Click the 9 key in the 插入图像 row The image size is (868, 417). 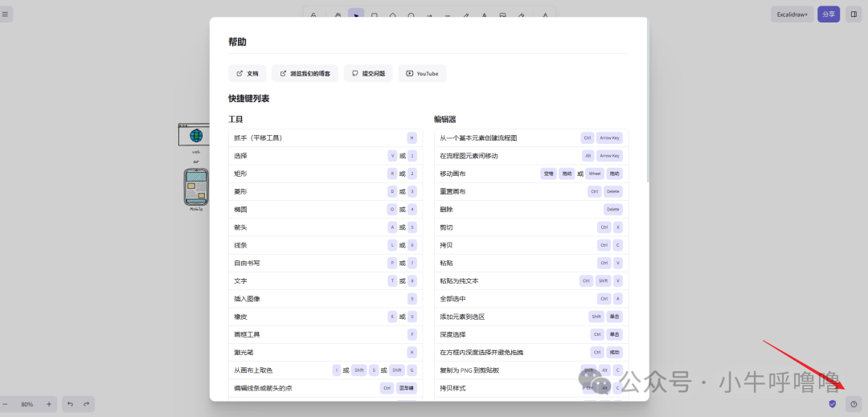411,299
